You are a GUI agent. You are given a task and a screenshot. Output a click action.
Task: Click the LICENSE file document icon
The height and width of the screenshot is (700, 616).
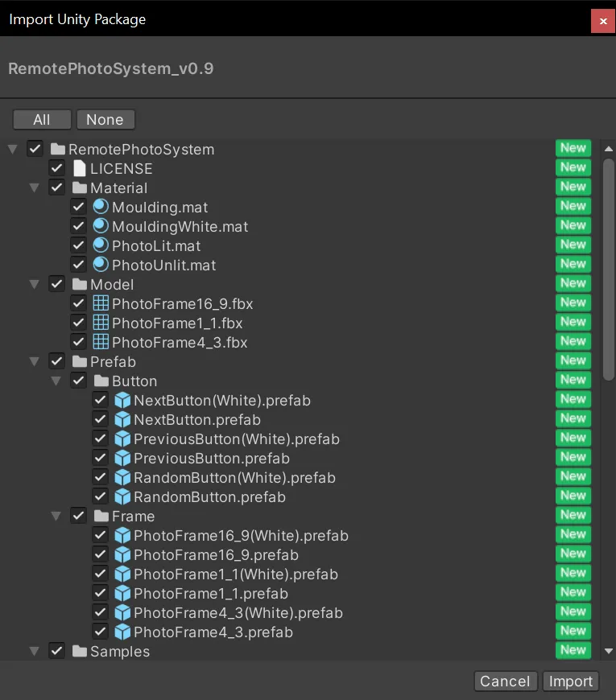click(79, 168)
